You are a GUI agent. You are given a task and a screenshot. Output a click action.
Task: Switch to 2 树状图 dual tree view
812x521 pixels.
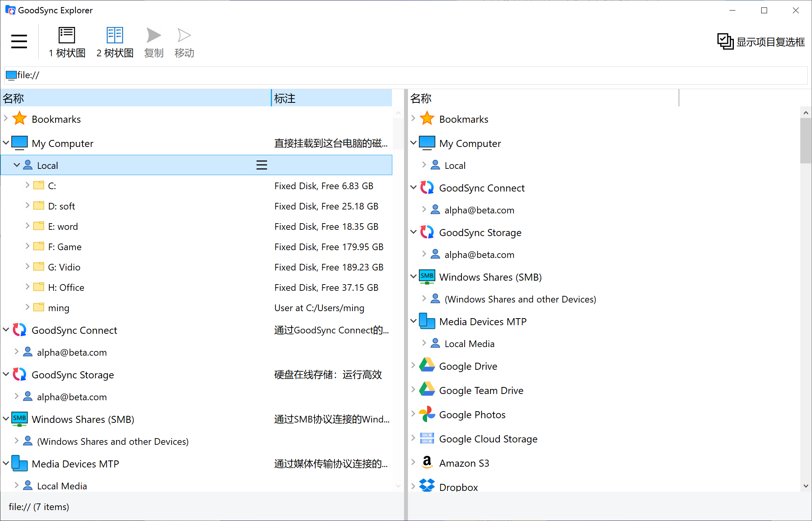[115, 42]
